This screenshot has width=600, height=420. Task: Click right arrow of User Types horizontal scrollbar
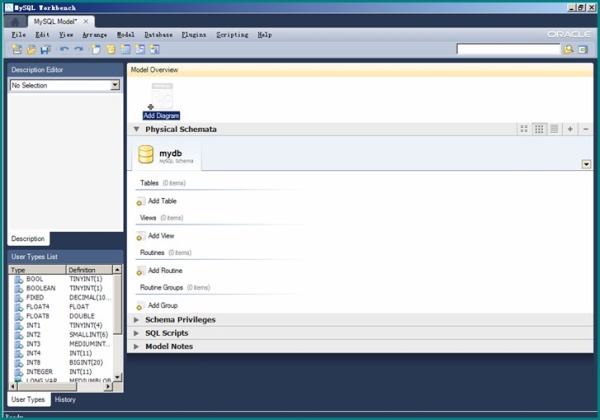pos(108,387)
